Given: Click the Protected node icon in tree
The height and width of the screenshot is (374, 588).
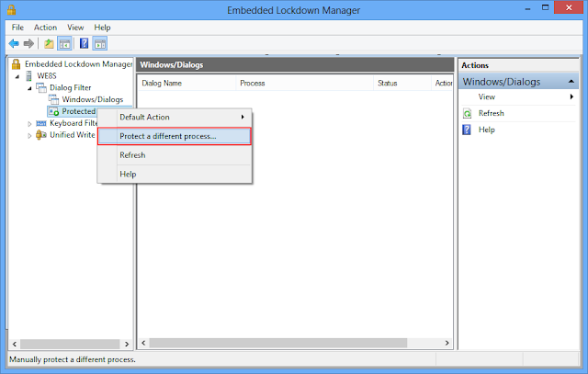Looking at the screenshot, I should 53,111.
